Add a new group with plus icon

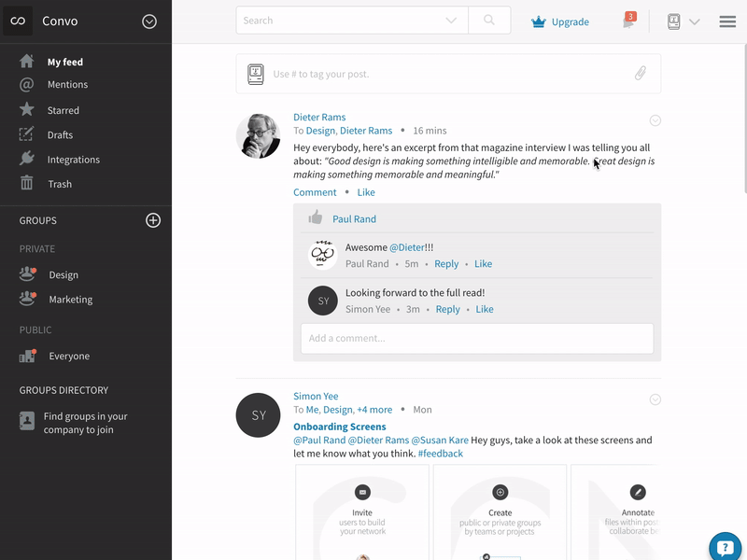(153, 220)
